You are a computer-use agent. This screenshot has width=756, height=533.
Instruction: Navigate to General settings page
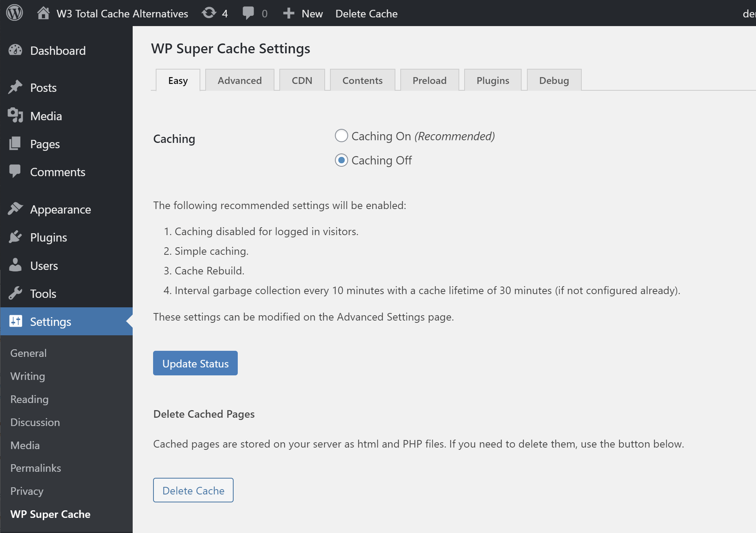tap(28, 352)
